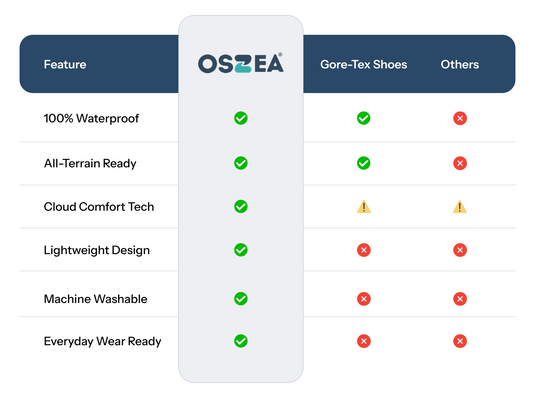Select the Others column header
This screenshot has width=535, height=398.
[x=460, y=65]
